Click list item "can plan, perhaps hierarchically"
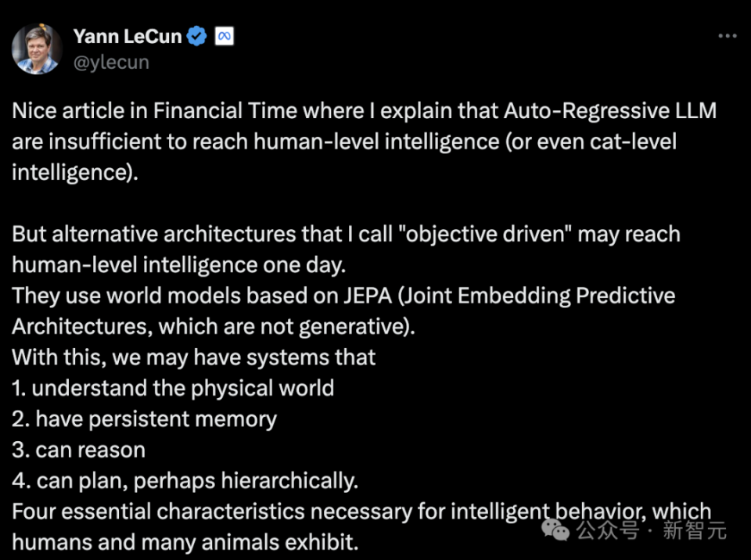This screenshot has width=751, height=560. click(x=197, y=481)
